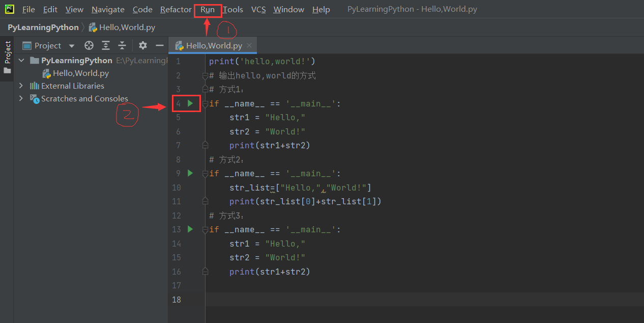The width and height of the screenshot is (644, 323).
Task: Click the Hello,World.py breadcrumb
Action: 127,27
